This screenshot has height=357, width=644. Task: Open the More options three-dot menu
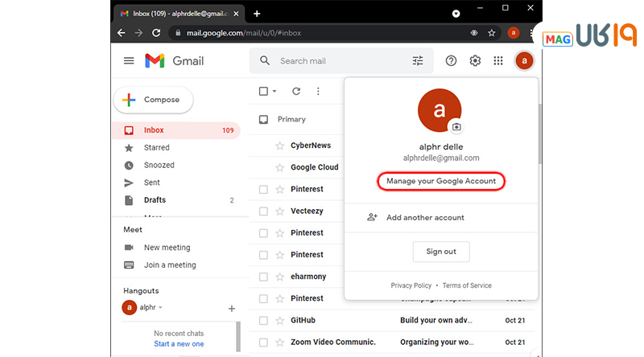pos(318,91)
